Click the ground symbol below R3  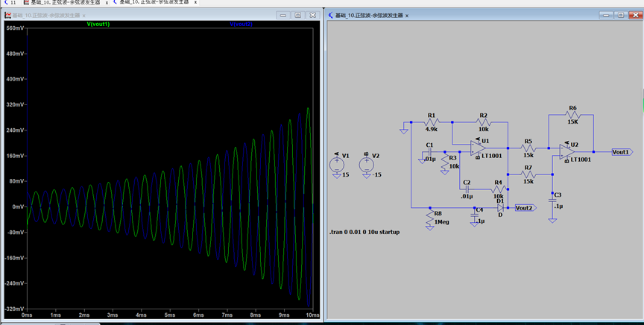(x=445, y=172)
